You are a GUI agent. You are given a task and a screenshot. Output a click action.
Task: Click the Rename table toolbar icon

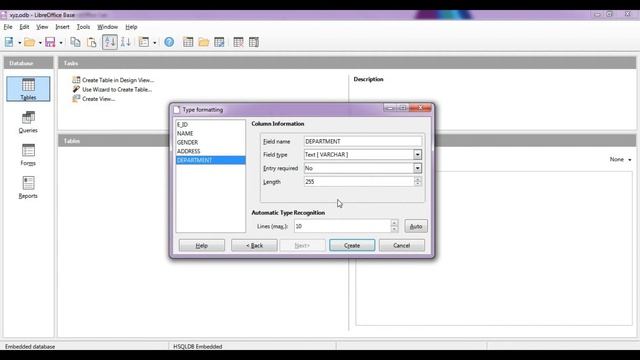coord(254,42)
